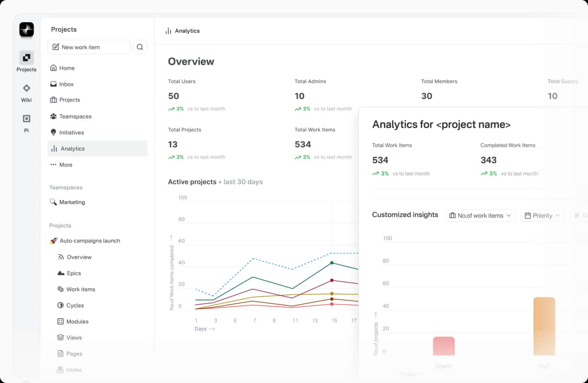The image size is (588, 383).
Task: Click the green data point on day 15
Action: point(332,263)
